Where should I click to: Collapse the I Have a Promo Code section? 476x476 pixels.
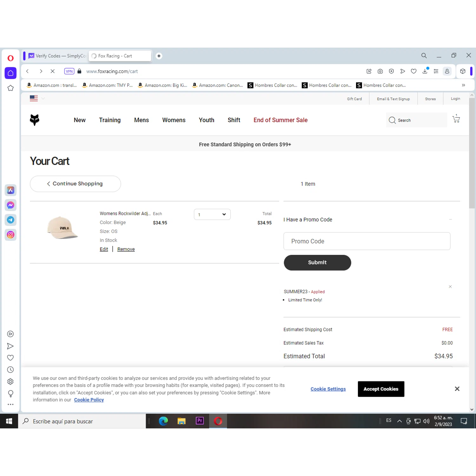click(x=450, y=220)
